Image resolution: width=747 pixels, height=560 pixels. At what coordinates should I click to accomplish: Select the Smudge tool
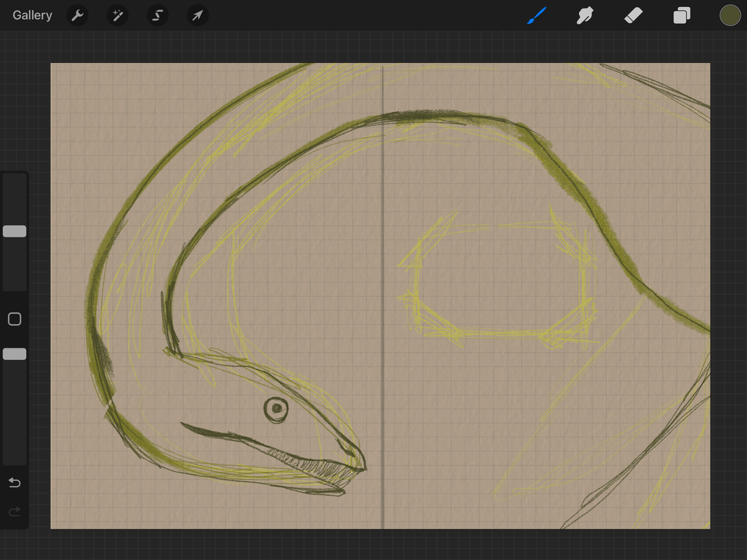coord(585,15)
